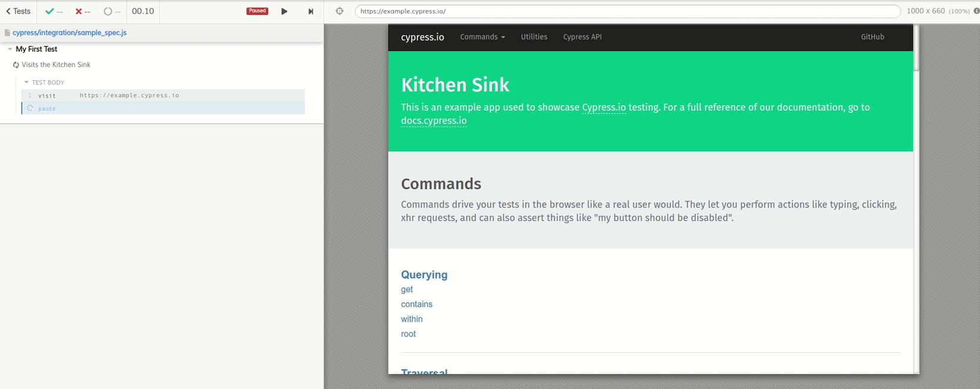The height and width of the screenshot is (389, 980).
Task: Select the visit command log row
Action: (x=163, y=96)
